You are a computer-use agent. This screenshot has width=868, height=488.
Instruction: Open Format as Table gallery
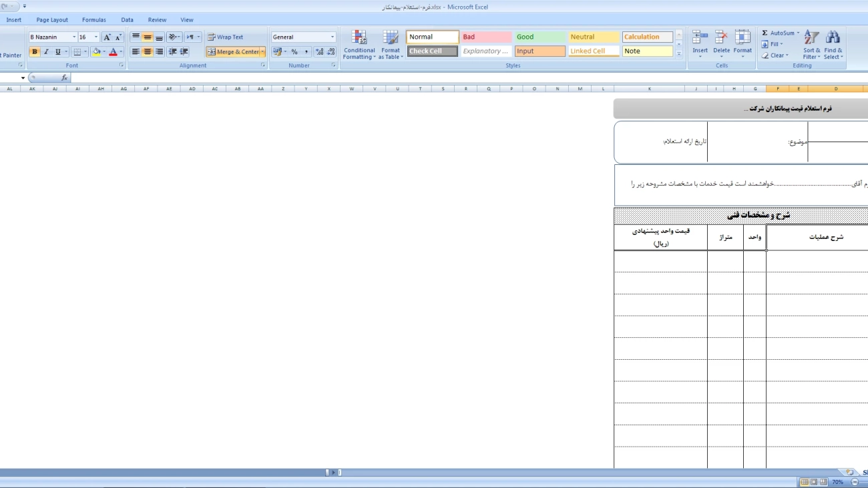[391, 45]
